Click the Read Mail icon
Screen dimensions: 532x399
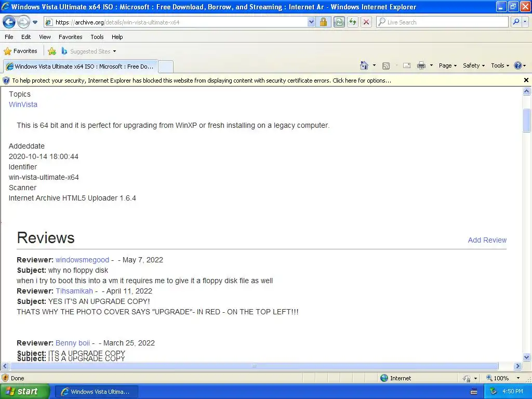pyautogui.click(x=407, y=66)
